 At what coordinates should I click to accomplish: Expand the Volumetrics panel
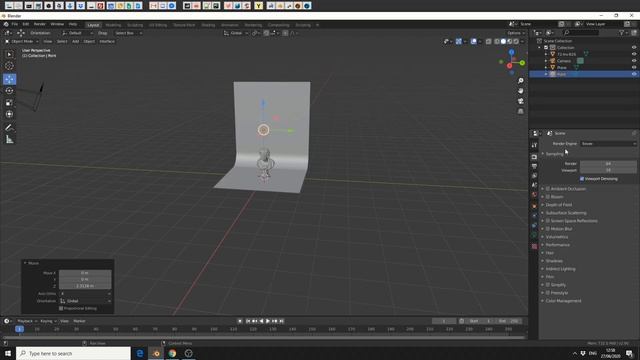coord(557,237)
